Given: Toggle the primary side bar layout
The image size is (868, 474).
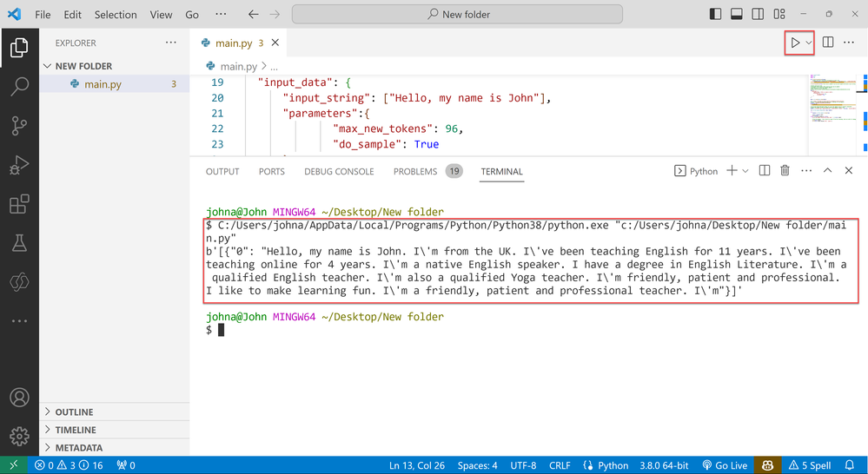Looking at the screenshot, I should click(715, 15).
